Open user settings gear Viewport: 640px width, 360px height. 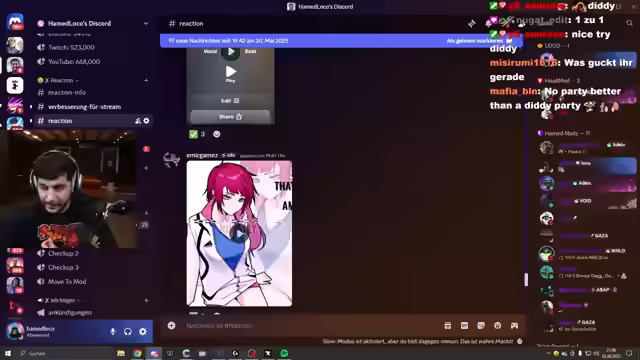point(142,332)
